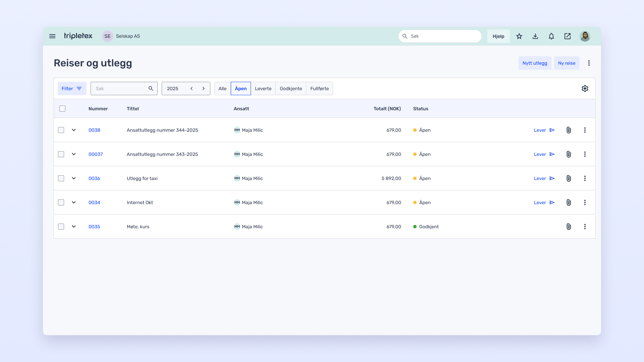644x362 pixels.
Task: Tick checkbox for expense 00037
Action: tap(61, 154)
